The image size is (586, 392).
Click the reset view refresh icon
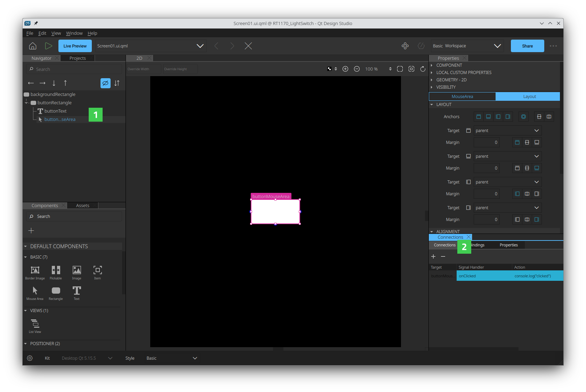click(423, 69)
